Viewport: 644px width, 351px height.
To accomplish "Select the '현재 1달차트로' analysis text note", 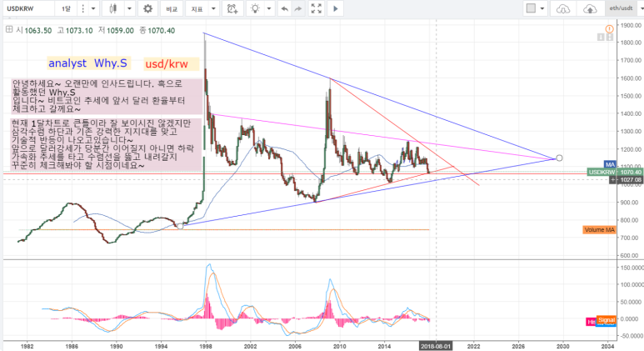I will pos(106,144).
